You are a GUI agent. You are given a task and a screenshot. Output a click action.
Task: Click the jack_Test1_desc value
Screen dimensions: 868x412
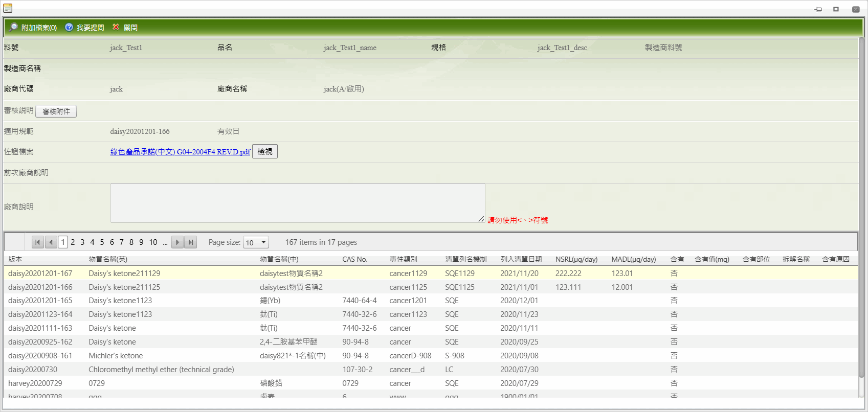(562, 48)
